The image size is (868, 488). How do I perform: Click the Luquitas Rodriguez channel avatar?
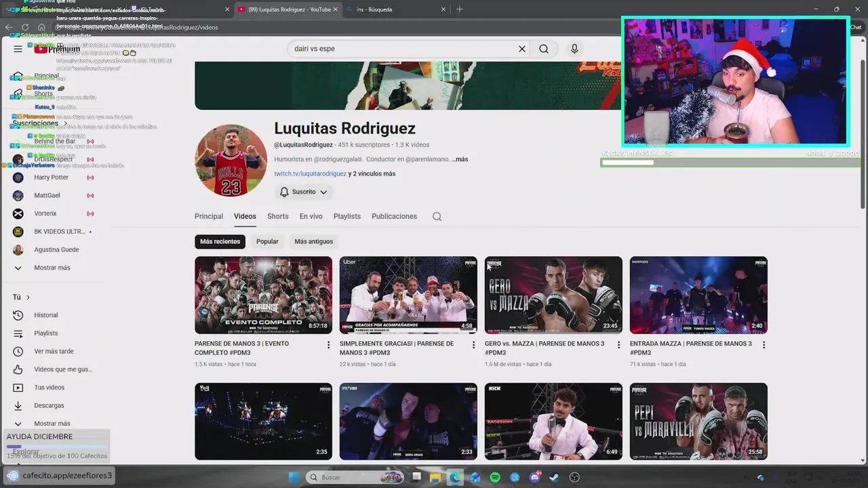point(231,160)
